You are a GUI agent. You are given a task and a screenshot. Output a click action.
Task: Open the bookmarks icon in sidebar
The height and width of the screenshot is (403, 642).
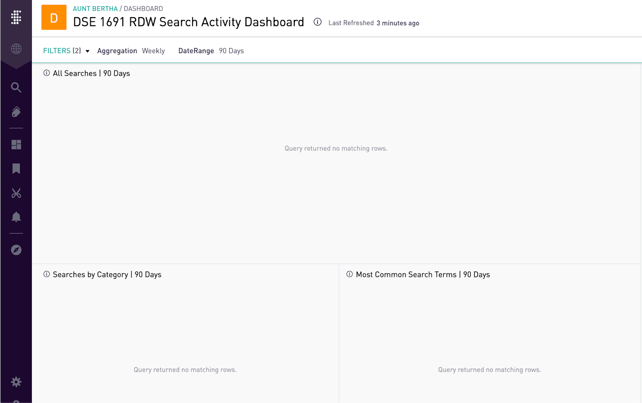coord(16,169)
